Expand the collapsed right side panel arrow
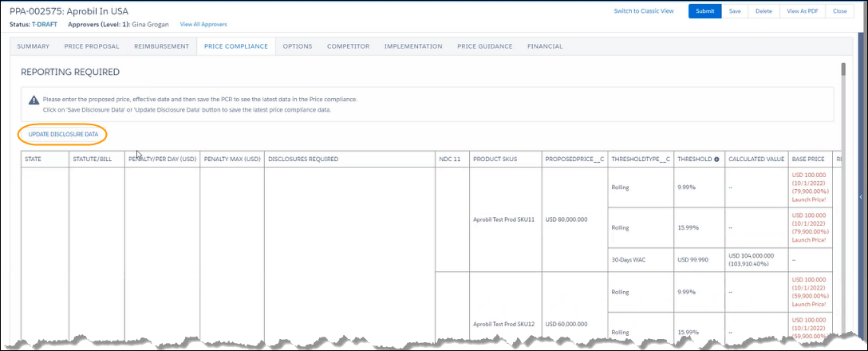The height and width of the screenshot is (351, 868). pyautogui.click(x=861, y=197)
